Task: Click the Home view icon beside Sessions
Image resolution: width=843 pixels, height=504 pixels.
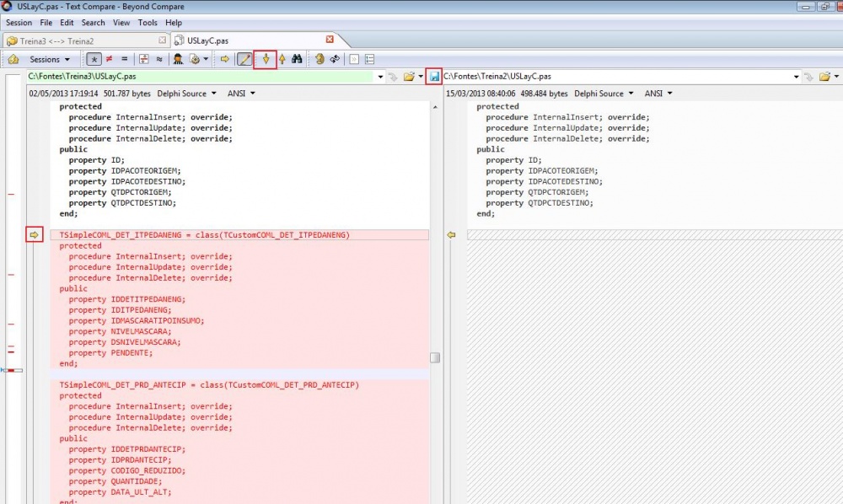Action: 13,59
